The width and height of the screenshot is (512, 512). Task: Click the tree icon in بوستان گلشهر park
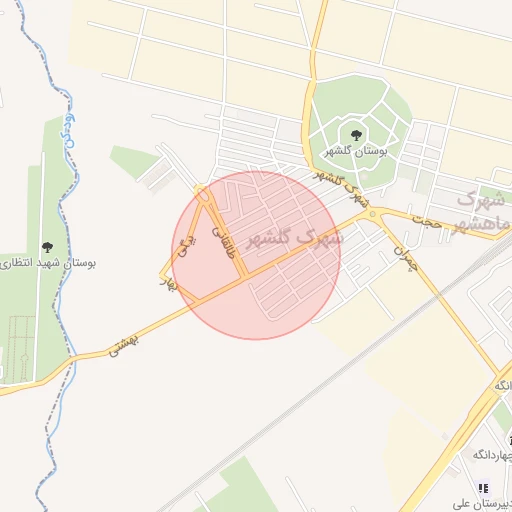point(356,135)
